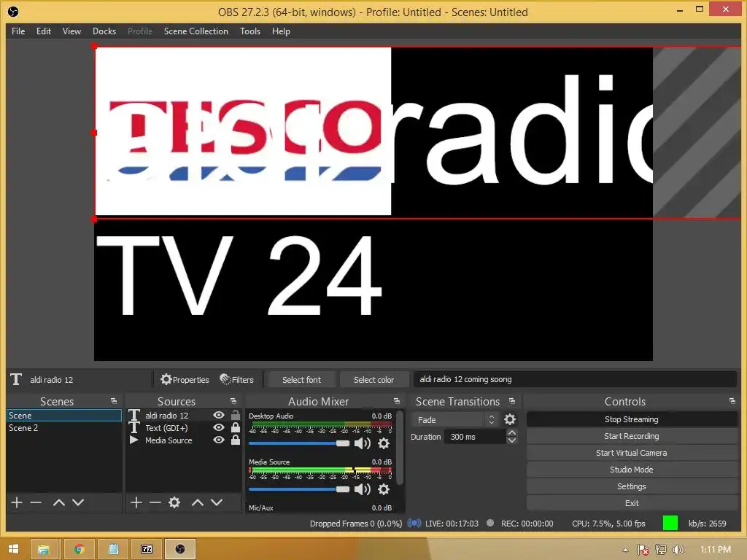The height and width of the screenshot is (560, 747).
Task: Open the File menu
Action: (x=18, y=31)
